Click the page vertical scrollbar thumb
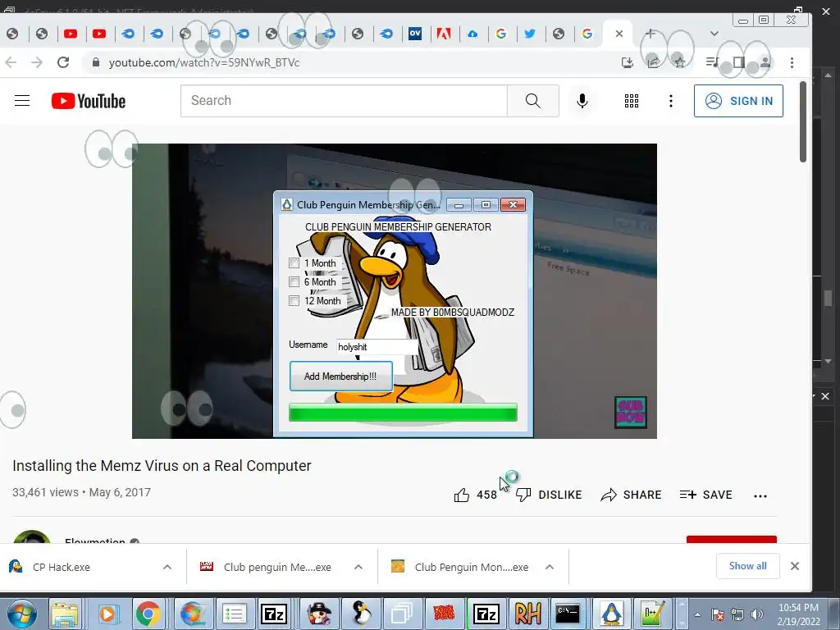 802,122
